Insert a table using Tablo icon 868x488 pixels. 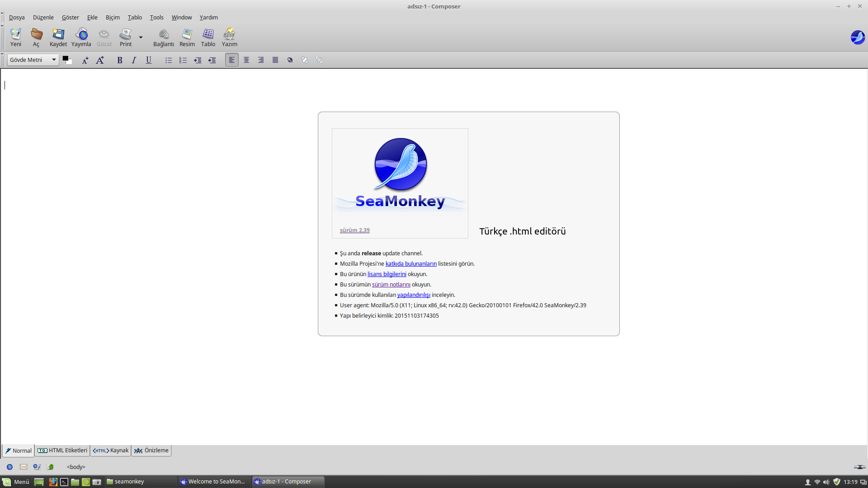[208, 37]
